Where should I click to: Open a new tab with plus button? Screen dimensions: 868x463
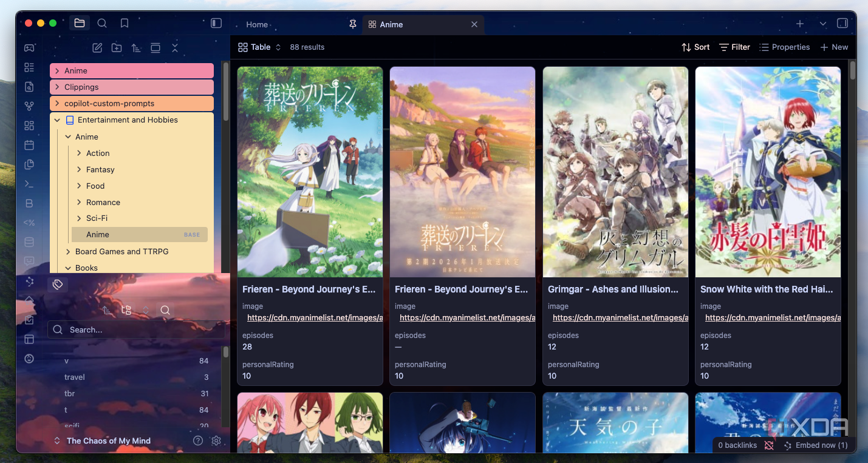[800, 24]
